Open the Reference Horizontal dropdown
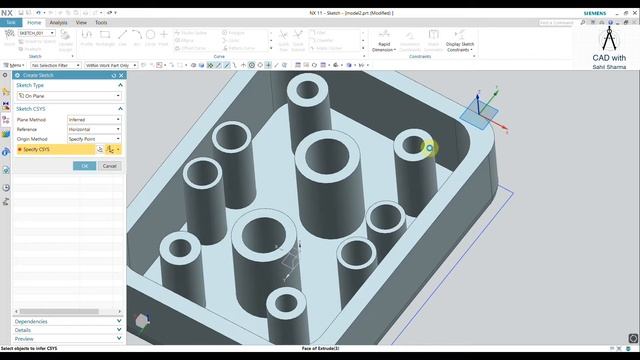The image size is (640, 360). pos(94,129)
